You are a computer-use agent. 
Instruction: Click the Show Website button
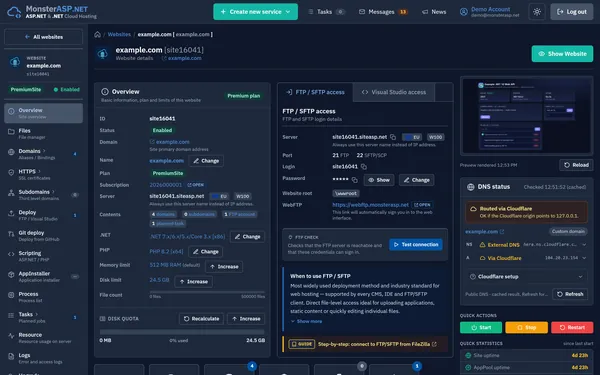tap(562, 54)
